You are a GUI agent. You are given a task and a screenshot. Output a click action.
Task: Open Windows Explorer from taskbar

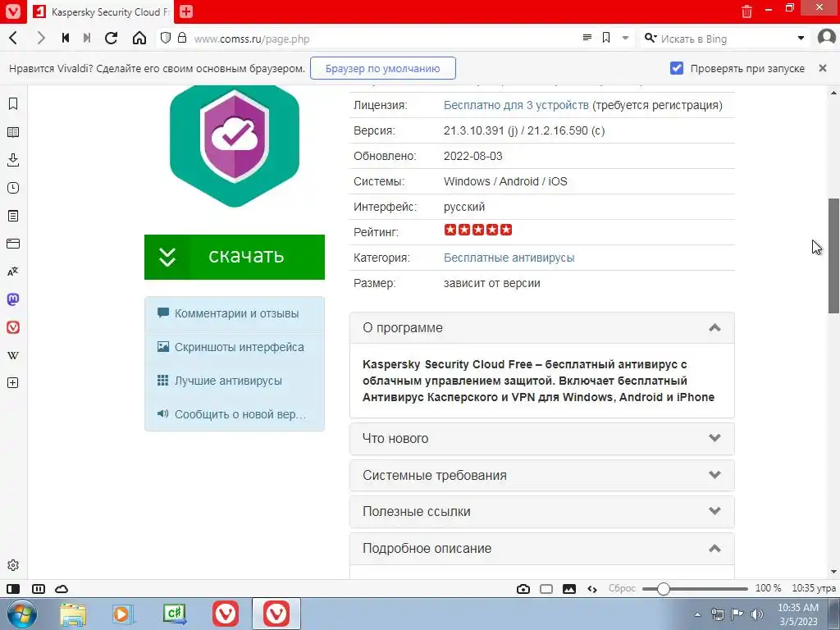[x=73, y=614]
